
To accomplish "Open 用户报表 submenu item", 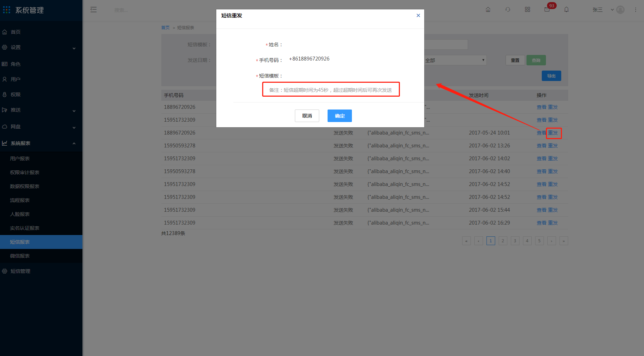I will [41, 159].
